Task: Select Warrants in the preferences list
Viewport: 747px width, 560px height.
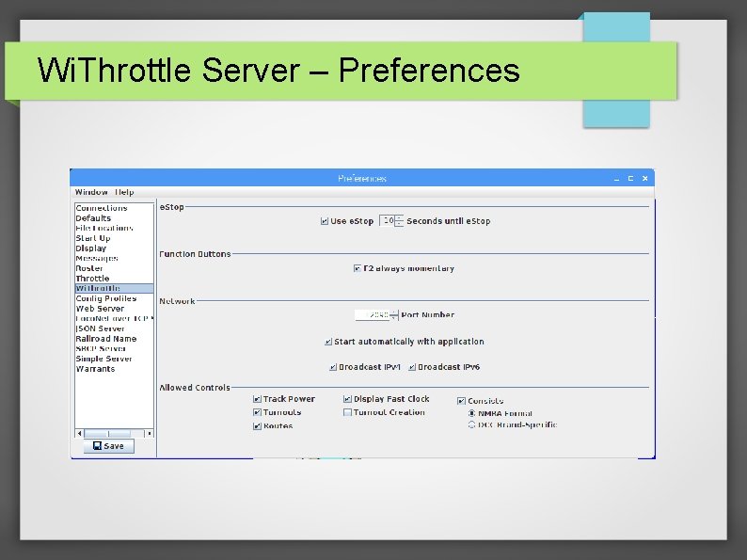Action: pyautogui.click(x=115, y=368)
